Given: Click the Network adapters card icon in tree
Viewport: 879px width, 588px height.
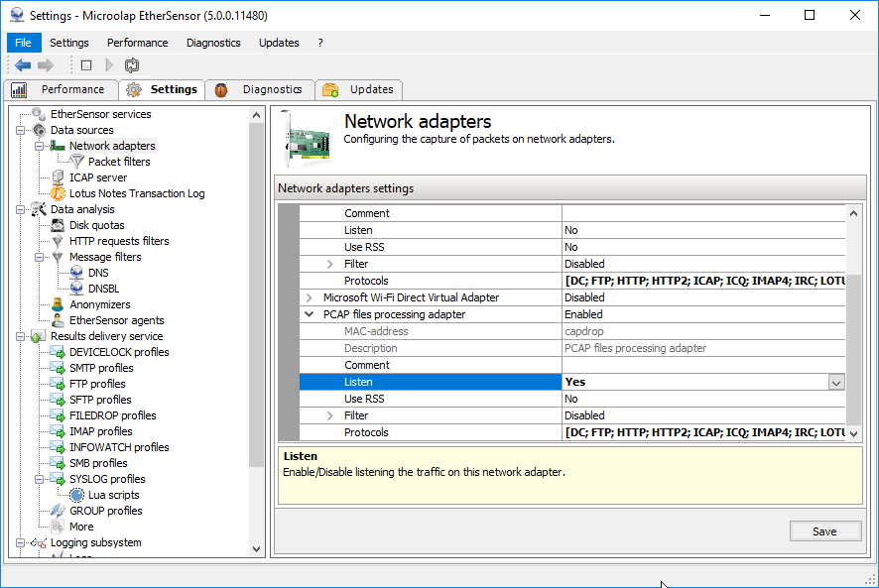Looking at the screenshot, I should tap(58, 146).
